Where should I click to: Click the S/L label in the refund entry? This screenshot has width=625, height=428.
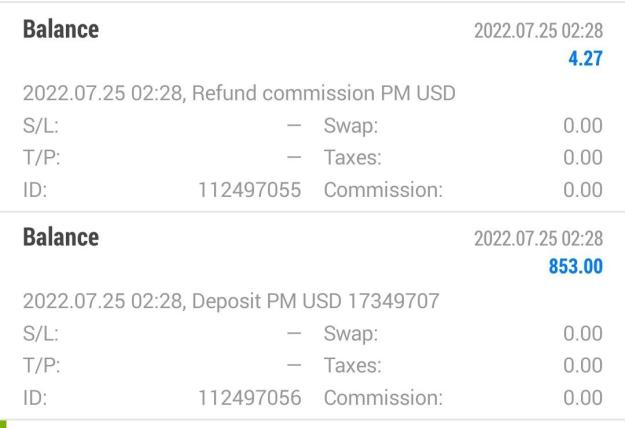click(41, 126)
